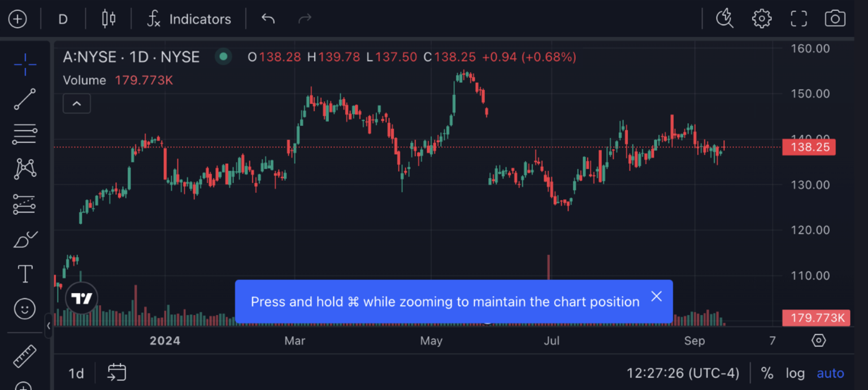Open the forecasting and measurement tools

click(x=25, y=204)
